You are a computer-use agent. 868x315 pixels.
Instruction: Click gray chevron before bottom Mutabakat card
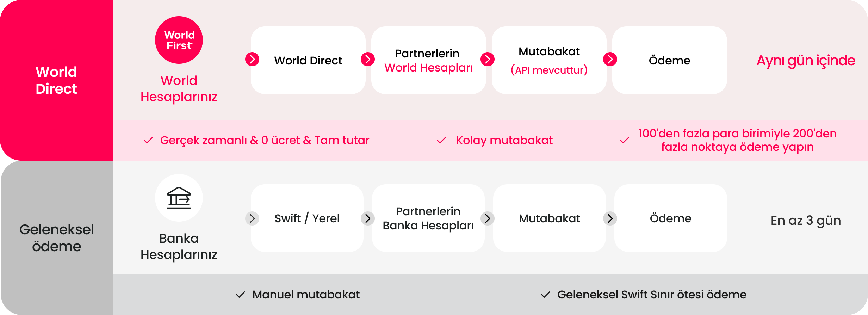[488, 218]
